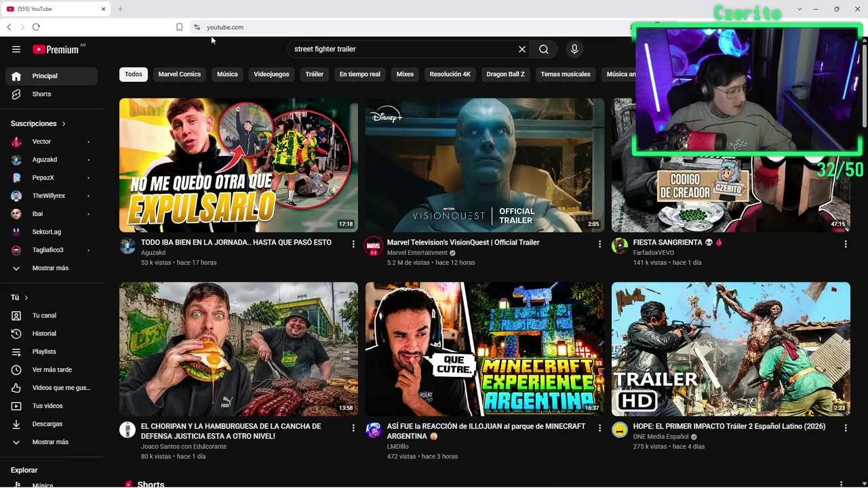The image size is (868, 488).
Task: Select the Mixes filter chip
Action: (405, 74)
